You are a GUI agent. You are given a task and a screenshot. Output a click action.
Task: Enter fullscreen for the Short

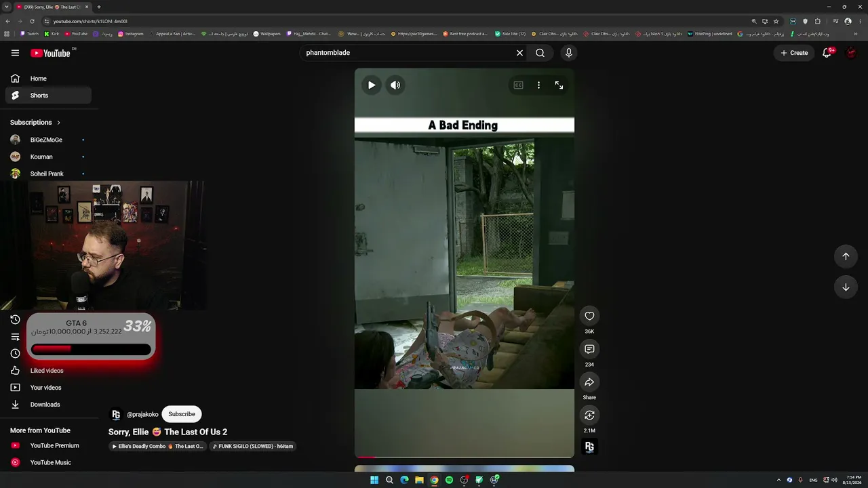click(x=559, y=85)
